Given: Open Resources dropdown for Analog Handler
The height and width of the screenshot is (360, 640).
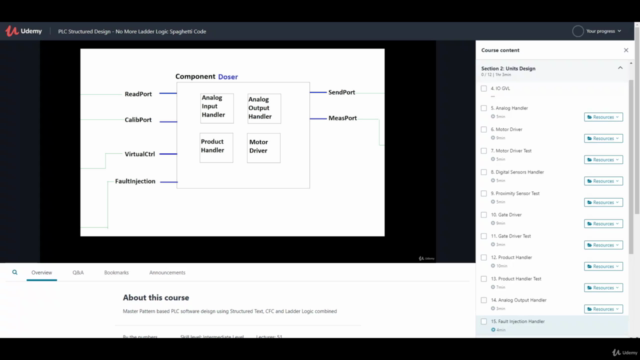Looking at the screenshot, I should [x=603, y=117].
